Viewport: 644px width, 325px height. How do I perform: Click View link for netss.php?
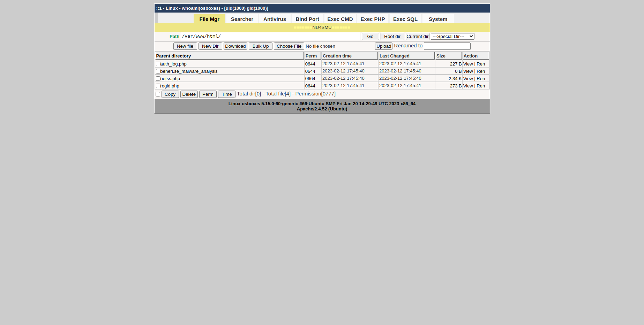tap(468, 79)
